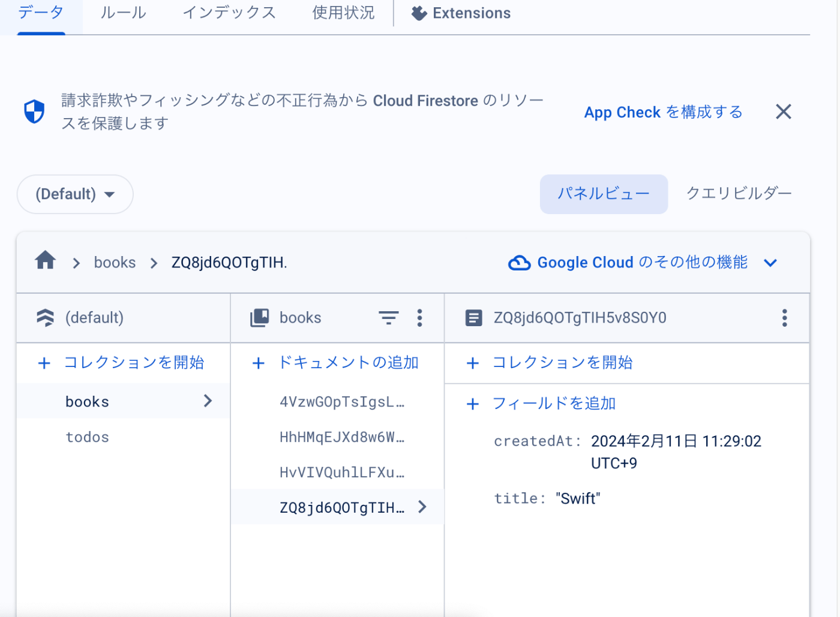The image size is (840, 617).
Task: Click the App Check shield icon
Action: (34, 112)
